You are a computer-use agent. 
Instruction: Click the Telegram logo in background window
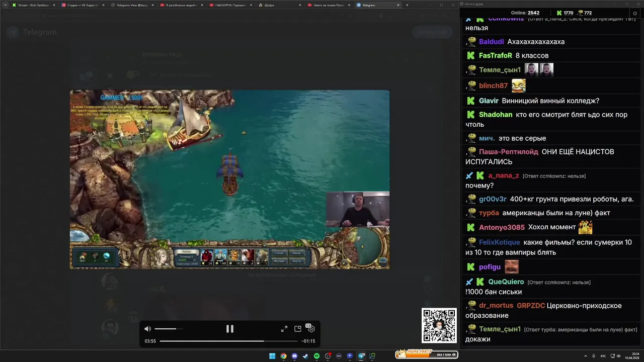tap(14, 32)
